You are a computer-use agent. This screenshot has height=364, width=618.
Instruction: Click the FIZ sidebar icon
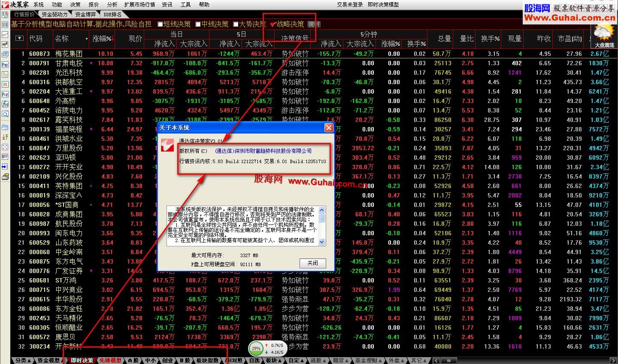click(x=5, y=94)
